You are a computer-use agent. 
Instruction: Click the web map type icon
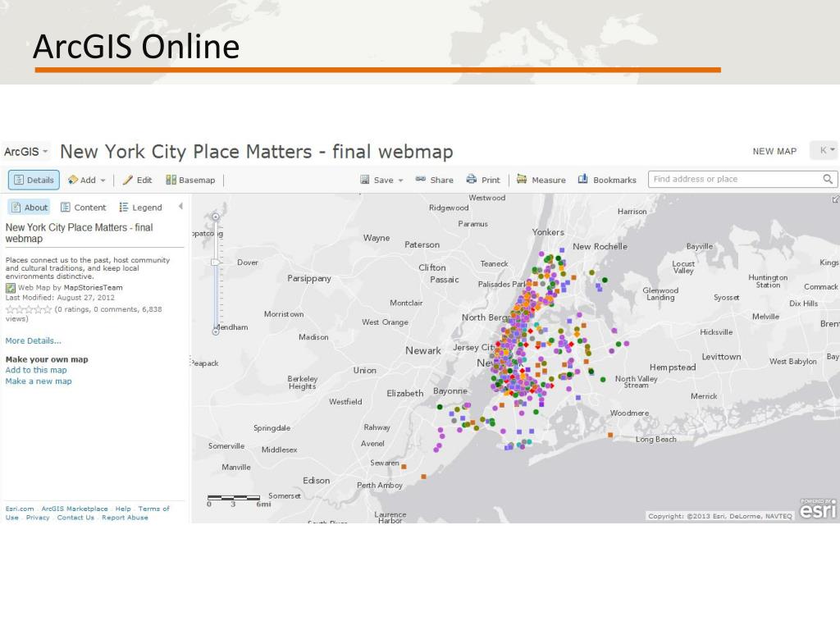tap(10, 288)
